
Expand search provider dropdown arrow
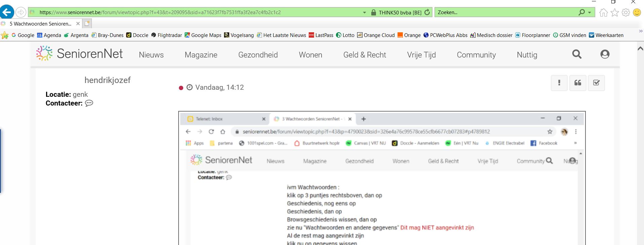(x=589, y=12)
